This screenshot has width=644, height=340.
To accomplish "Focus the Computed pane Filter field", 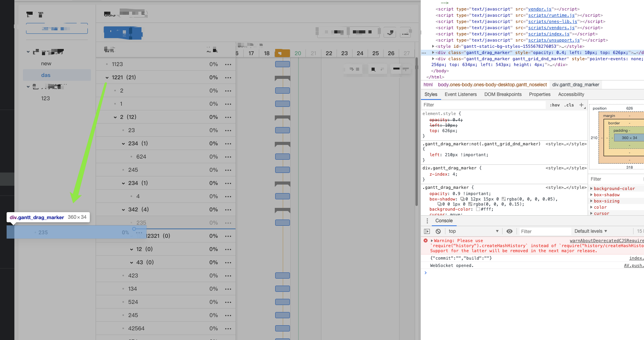I will tap(616, 179).
